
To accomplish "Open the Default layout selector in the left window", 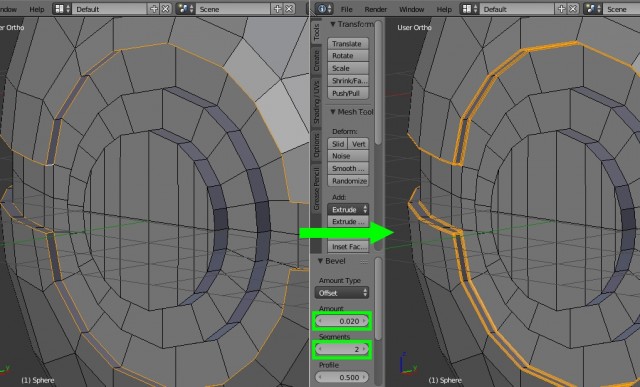I will (x=109, y=9).
